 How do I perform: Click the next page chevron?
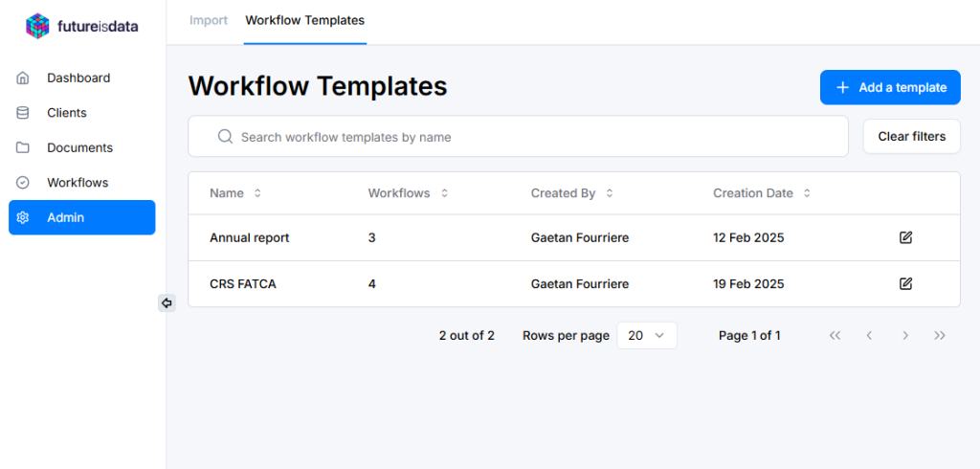904,335
